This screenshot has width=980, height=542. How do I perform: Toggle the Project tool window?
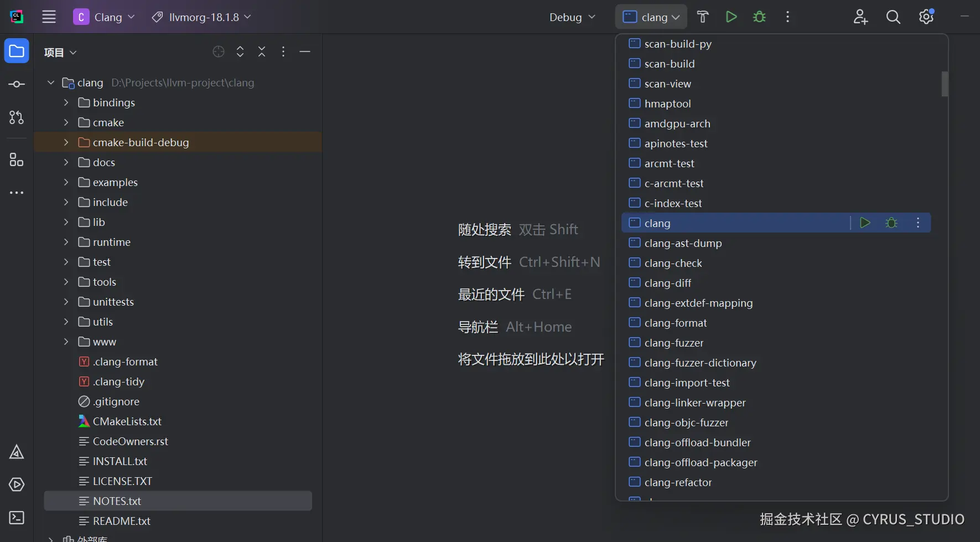17,51
